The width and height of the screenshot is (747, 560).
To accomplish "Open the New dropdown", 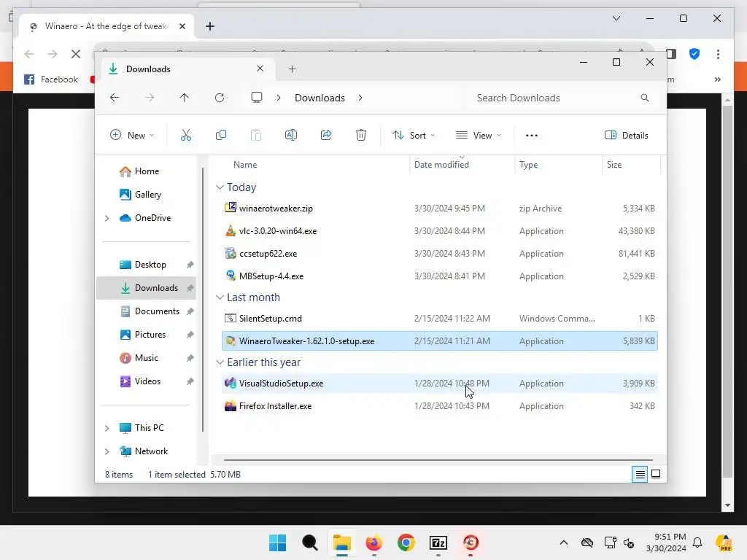I will point(132,135).
